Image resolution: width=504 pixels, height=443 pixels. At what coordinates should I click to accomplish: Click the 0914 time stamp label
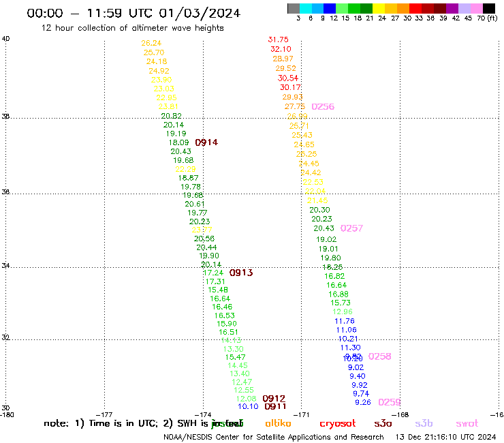click(x=206, y=142)
